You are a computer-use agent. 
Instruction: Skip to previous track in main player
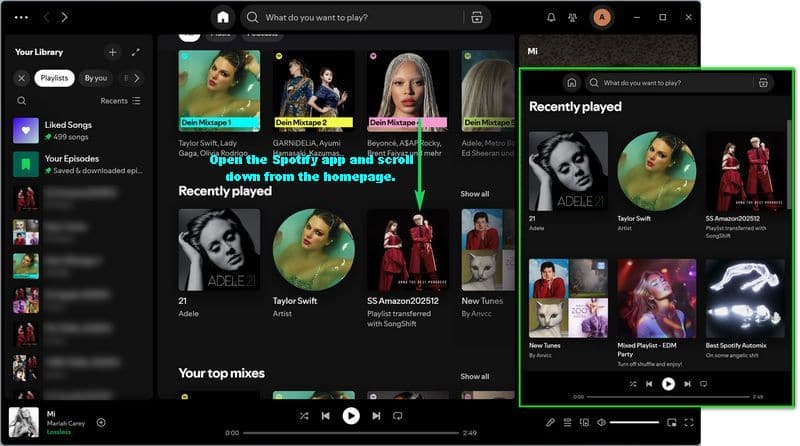[x=326, y=416]
